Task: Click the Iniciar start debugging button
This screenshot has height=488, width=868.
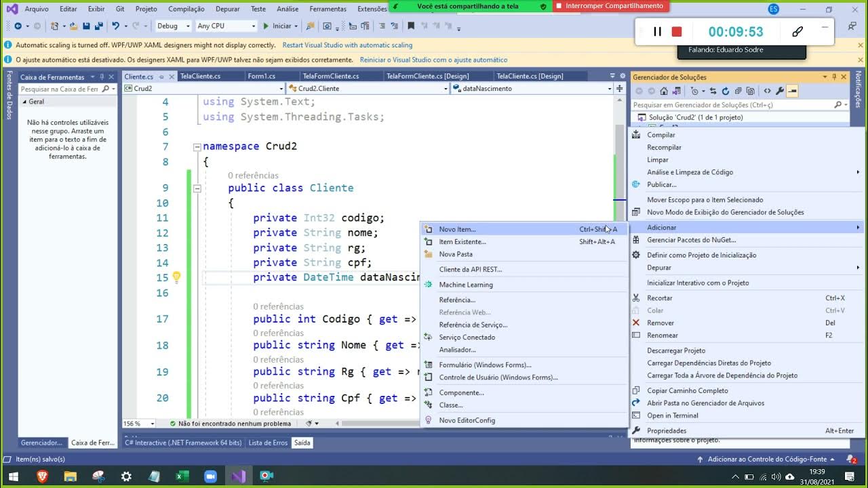Action: pos(277,26)
